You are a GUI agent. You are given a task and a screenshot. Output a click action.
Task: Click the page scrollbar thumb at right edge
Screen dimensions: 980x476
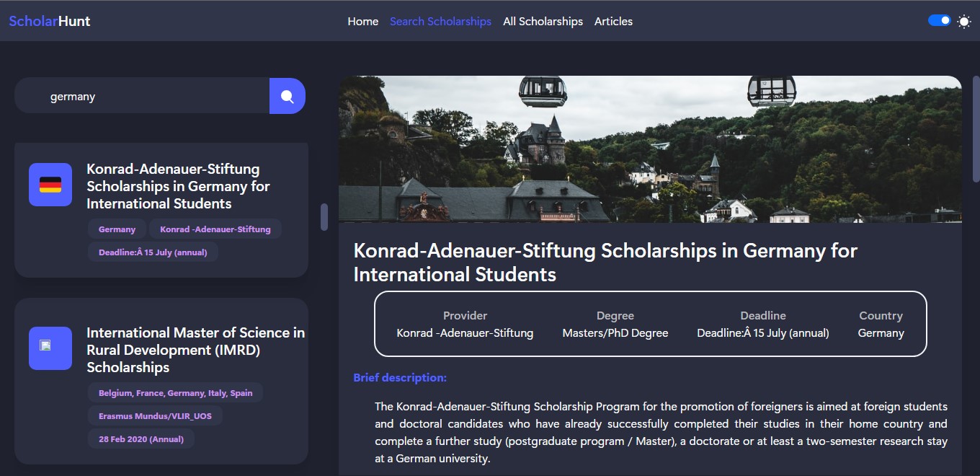pyautogui.click(x=976, y=128)
